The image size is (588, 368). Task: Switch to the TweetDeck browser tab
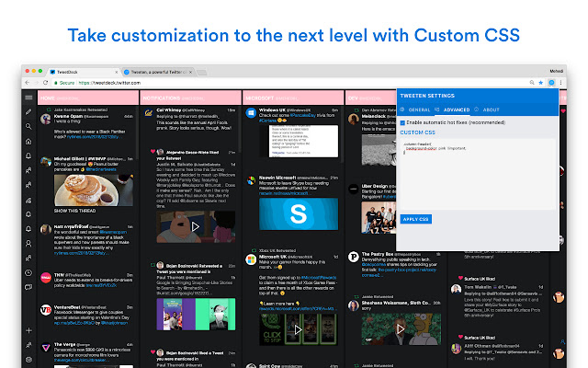click(84, 72)
